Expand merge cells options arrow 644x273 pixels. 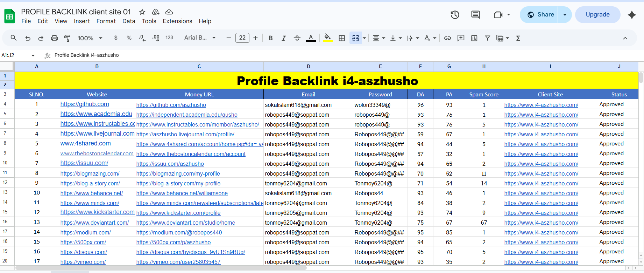point(365,38)
